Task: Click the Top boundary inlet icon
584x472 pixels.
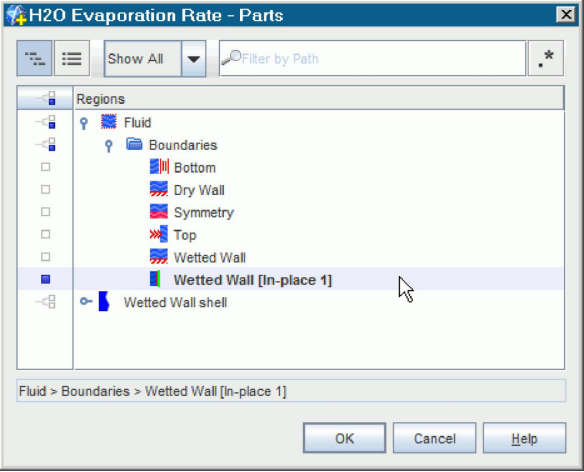Action: click(159, 234)
